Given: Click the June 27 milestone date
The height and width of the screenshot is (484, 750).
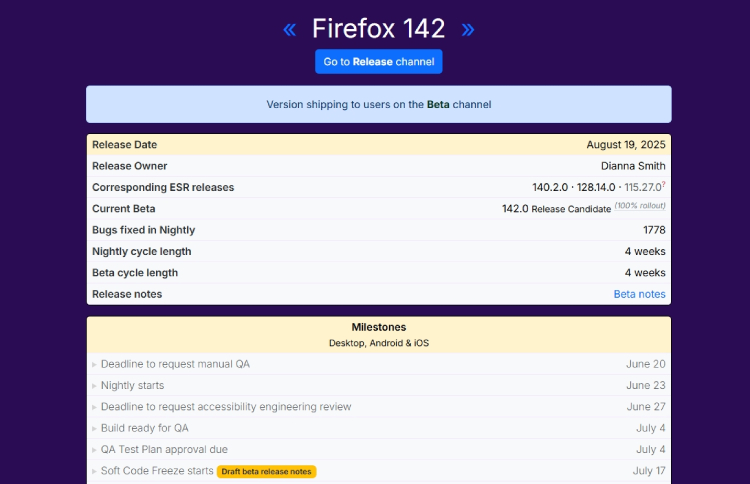Looking at the screenshot, I should click(646, 407).
